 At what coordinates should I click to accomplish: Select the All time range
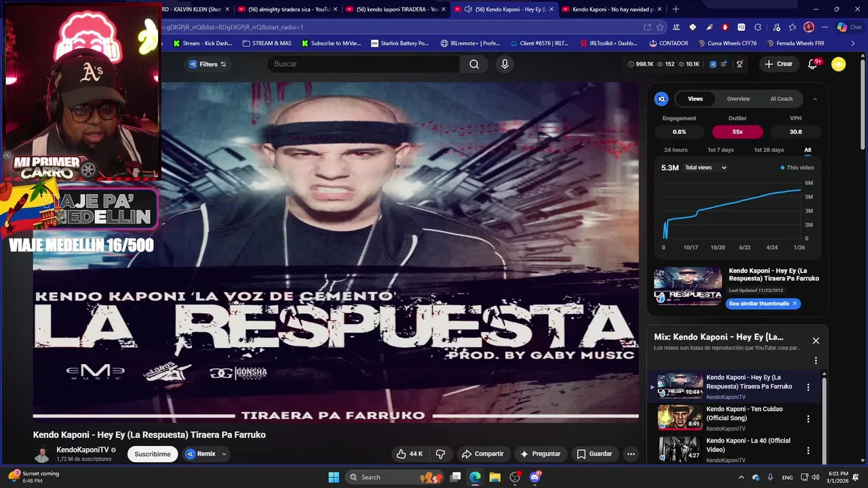click(808, 150)
